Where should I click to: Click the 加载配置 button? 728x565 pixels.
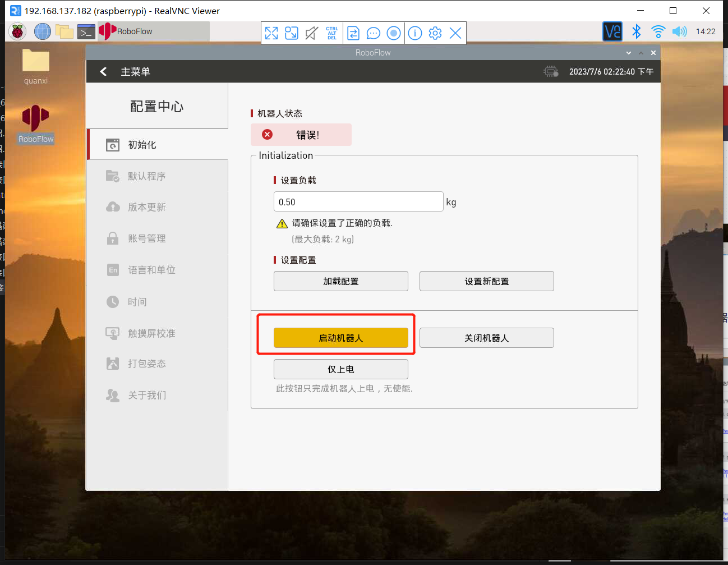click(340, 281)
